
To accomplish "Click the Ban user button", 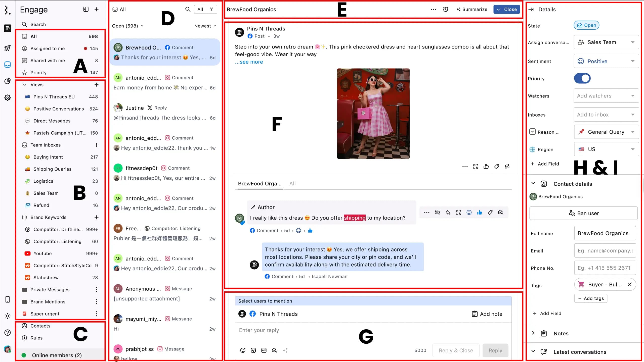I will coord(583,213).
